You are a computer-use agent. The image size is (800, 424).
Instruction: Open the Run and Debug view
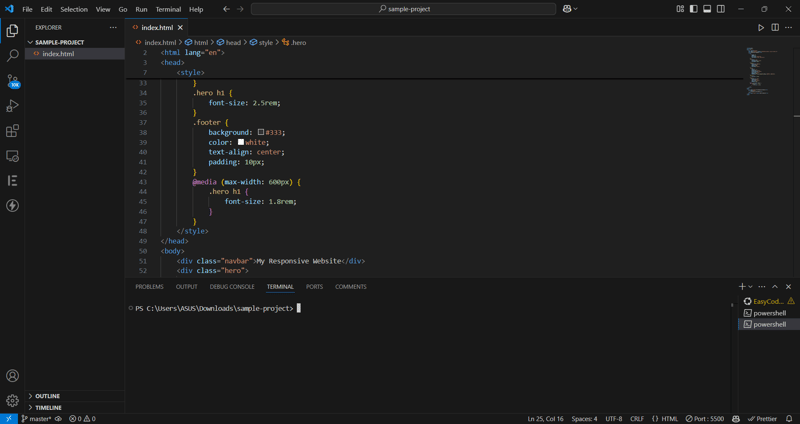12,106
